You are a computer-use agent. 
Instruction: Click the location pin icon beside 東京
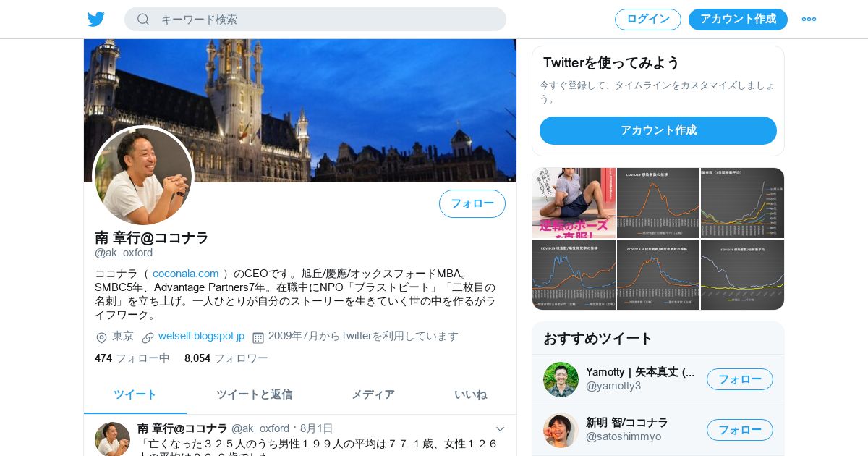pyautogui.click(x=101, y=337)
